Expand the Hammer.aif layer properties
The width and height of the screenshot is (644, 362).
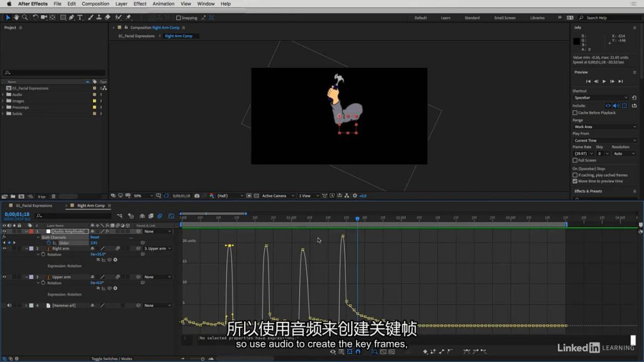[26, 306]
